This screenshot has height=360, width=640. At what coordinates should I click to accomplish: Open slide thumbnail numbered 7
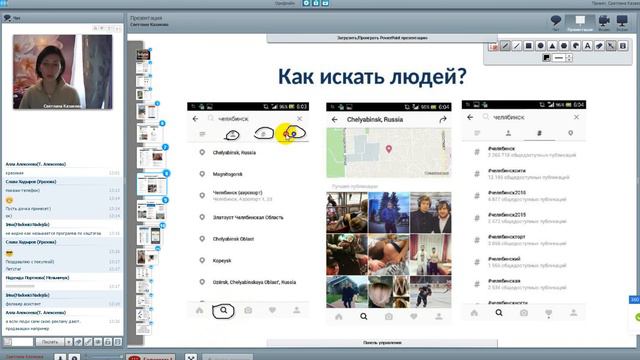tap(151, 158)
